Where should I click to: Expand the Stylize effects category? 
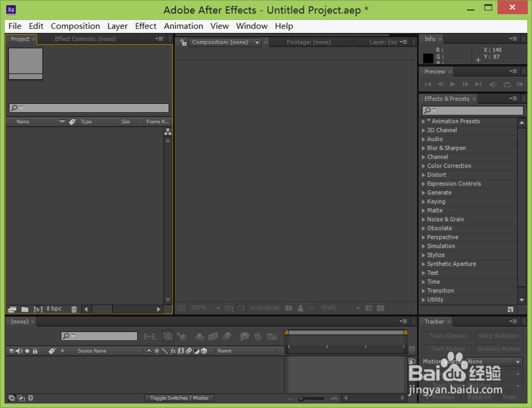tap(423, 255)
